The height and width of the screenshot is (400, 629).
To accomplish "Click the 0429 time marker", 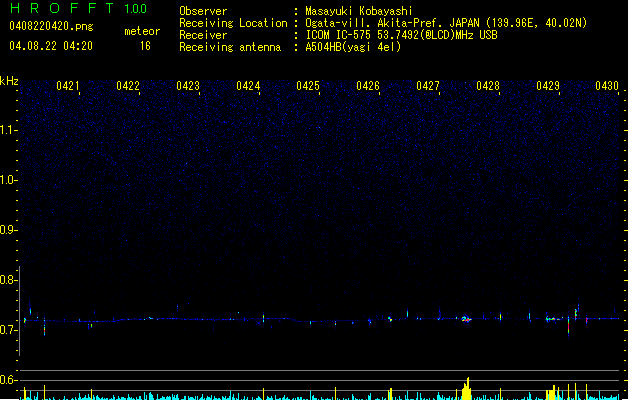I will click(x=548, y=86).
